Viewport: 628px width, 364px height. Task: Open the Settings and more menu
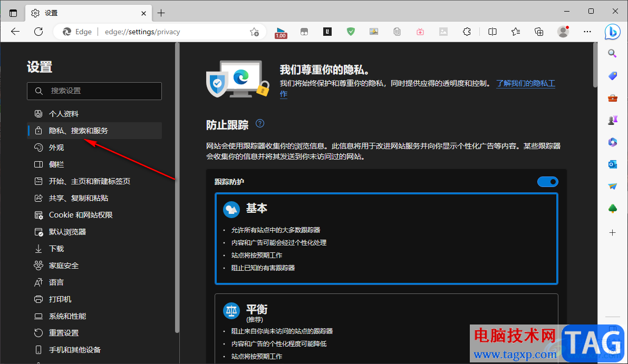pyautogui.click(x=587, y=32)
